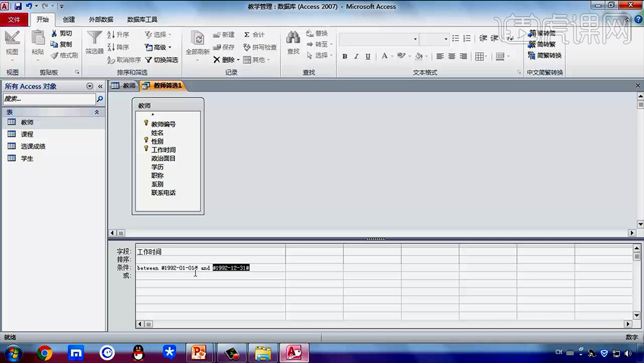Sort ascending (升序)
Screen dimensions: 644x363
[x=118, y=34]
